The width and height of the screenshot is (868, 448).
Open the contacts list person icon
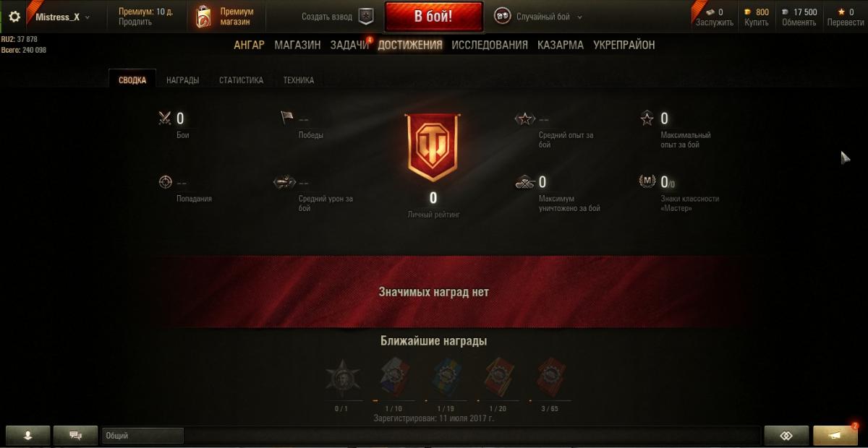click(x=27, y=436)
